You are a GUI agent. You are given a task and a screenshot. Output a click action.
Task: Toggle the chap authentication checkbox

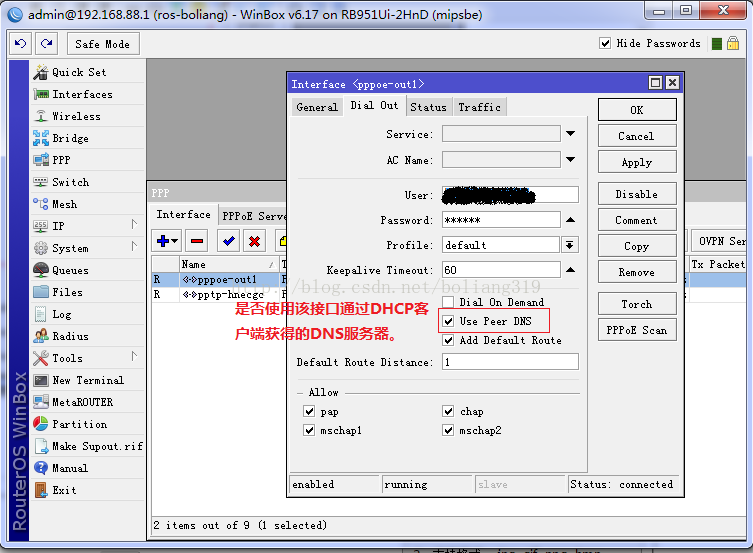[x=448, y=411]
